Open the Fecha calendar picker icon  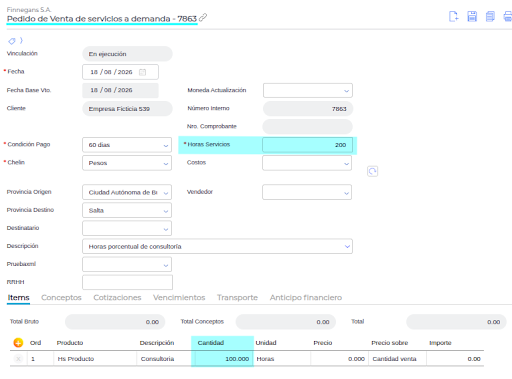coord(142,72)
